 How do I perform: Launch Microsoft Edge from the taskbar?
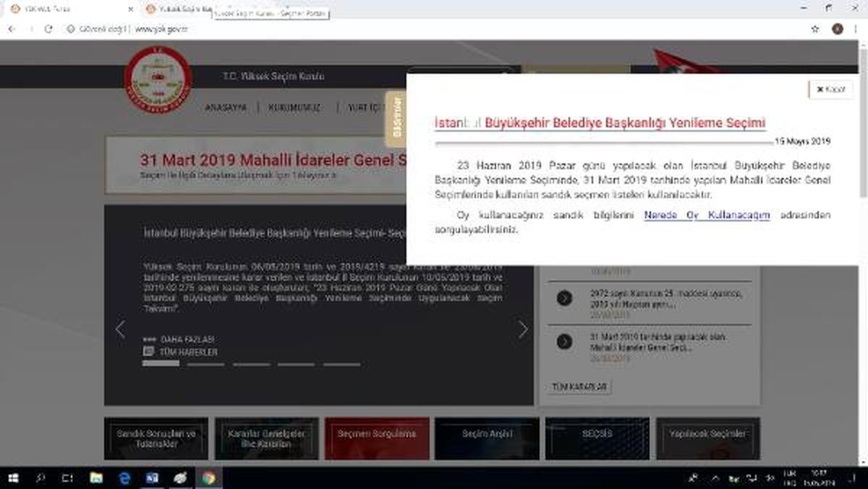124,478
